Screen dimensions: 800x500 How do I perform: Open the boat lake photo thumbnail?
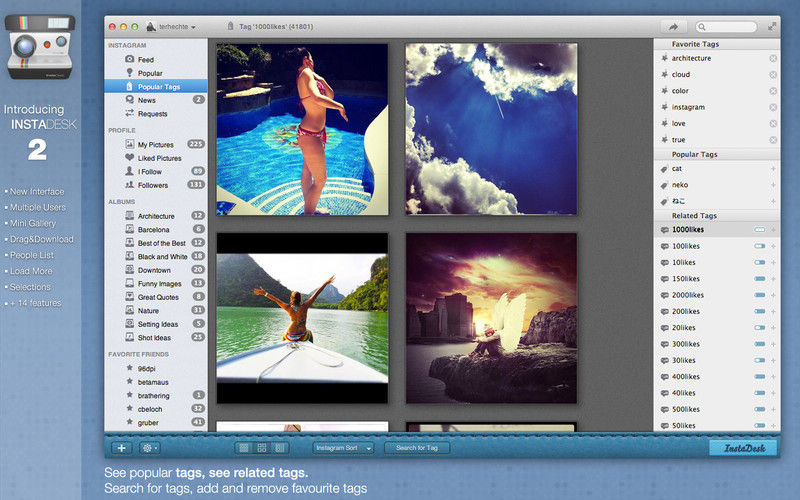[x=302, y=318]
